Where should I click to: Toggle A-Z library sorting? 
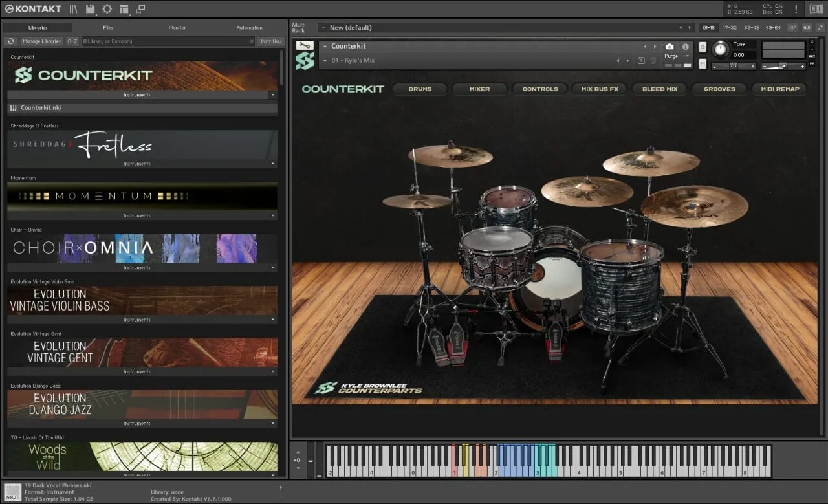click(72, 41)
